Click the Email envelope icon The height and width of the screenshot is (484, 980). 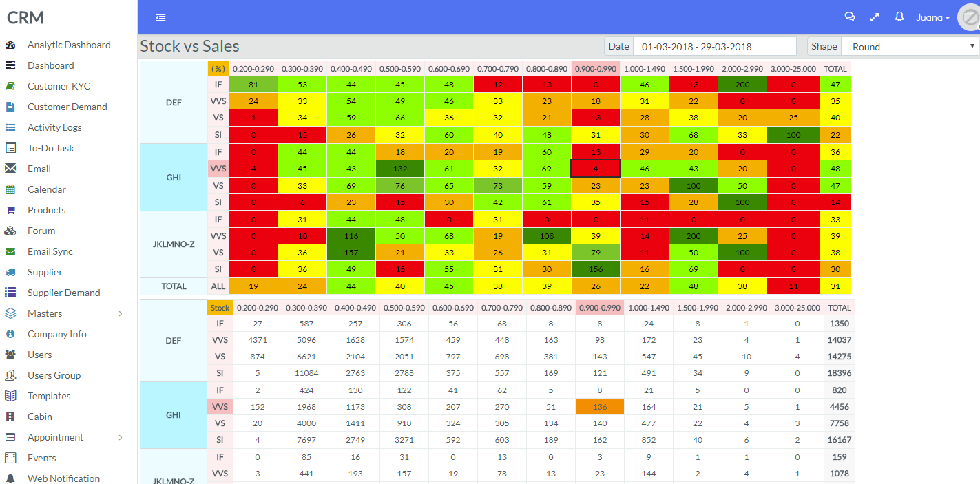10,169
